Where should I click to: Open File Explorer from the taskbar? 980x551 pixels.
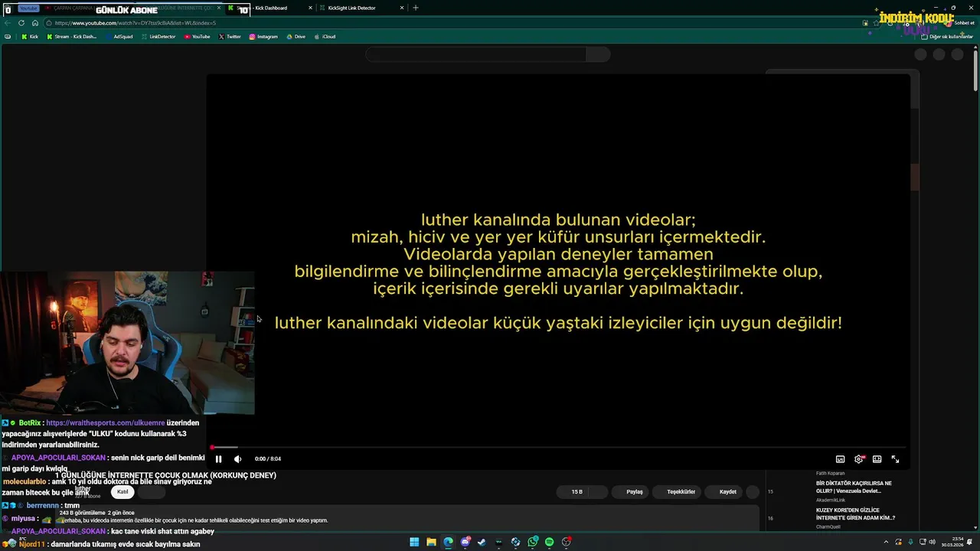[431, 542]
